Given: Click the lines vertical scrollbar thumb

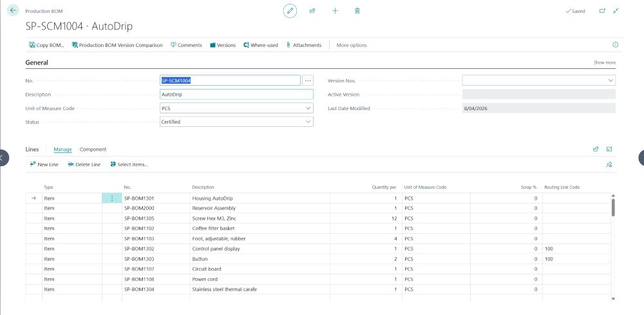Looking at the screenshot, I should [x=613, y=207].
